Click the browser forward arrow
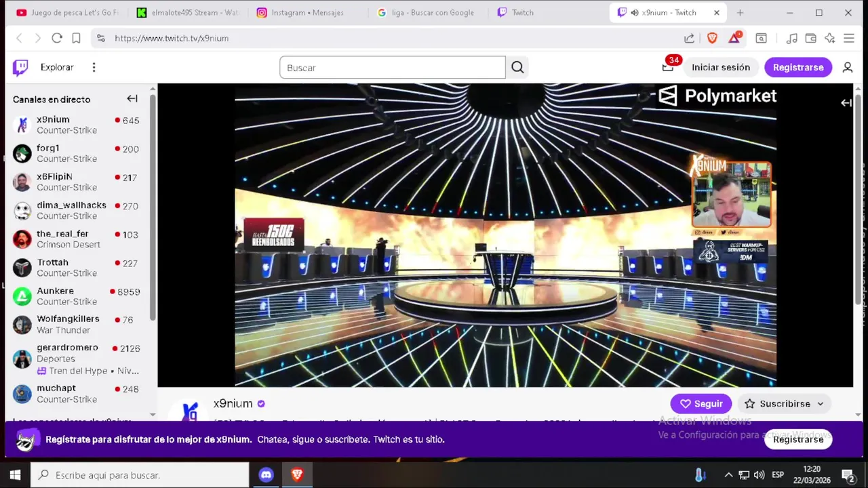The height and width of the screenshot is (488, 868). pos(37,38)
